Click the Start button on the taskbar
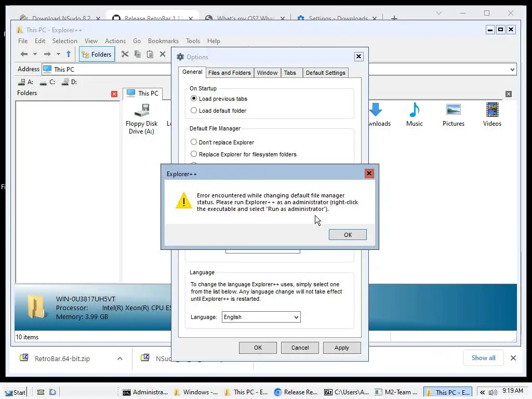 pos(15,392)
